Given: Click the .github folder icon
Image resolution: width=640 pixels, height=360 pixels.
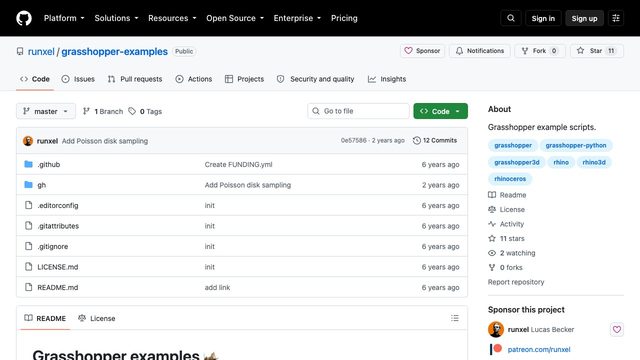Looking at the screenshot, I should coord(28,164).
